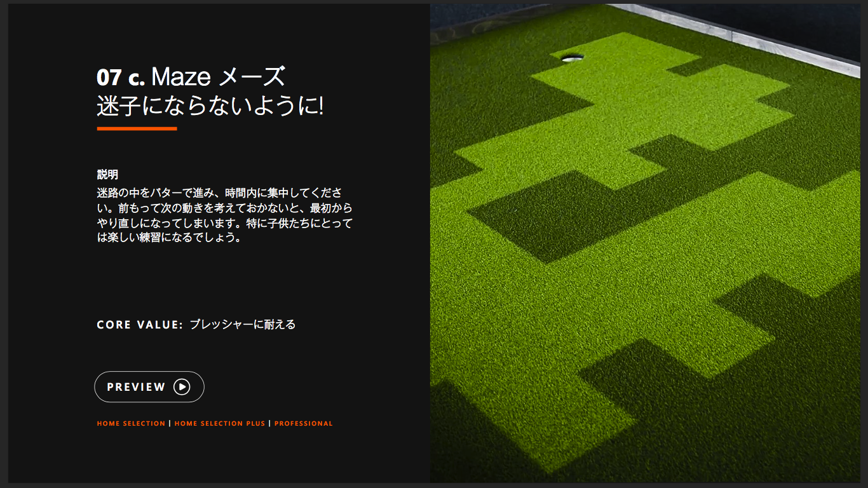868x488 pixels.
Task: Open the HOME SELECTION PLUS link
Action: tap(219, 423)
